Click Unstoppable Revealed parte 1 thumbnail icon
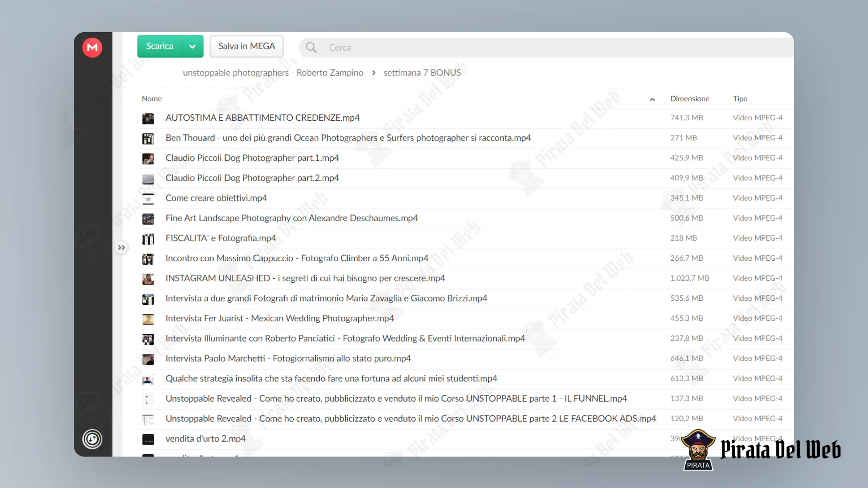Image resolution: width=868 pixels, height=488 pixels. [x=148, y=399]
